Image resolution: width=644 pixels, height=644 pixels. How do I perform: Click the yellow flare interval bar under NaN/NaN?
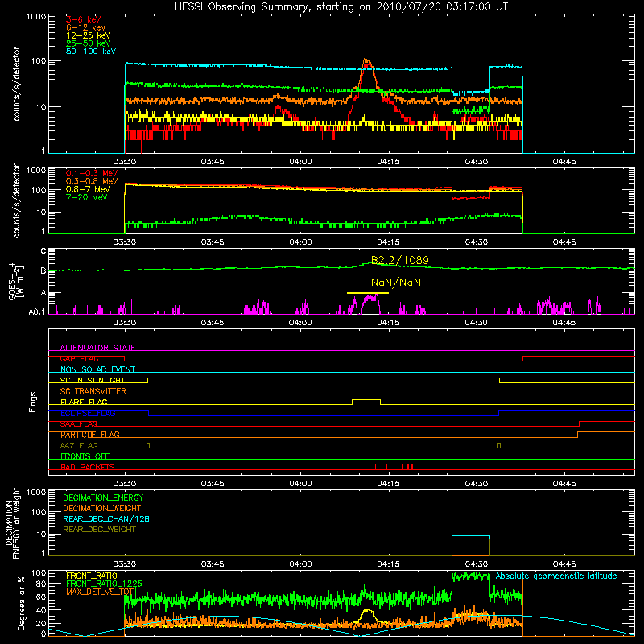[368, 293]
